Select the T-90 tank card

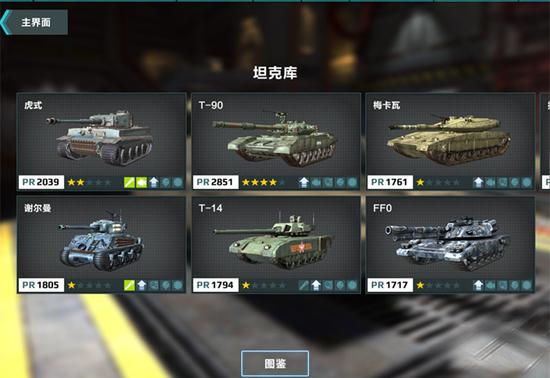[276, 141]
